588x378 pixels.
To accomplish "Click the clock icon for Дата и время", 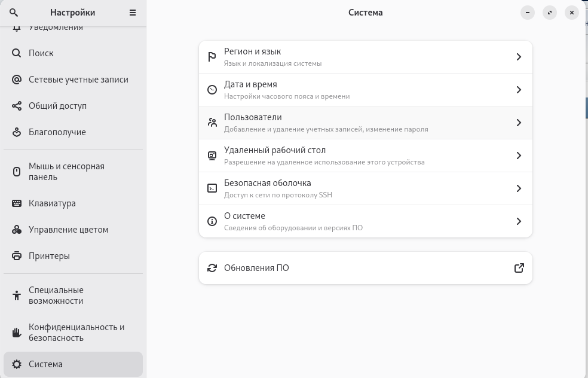I will coord(212,90).
